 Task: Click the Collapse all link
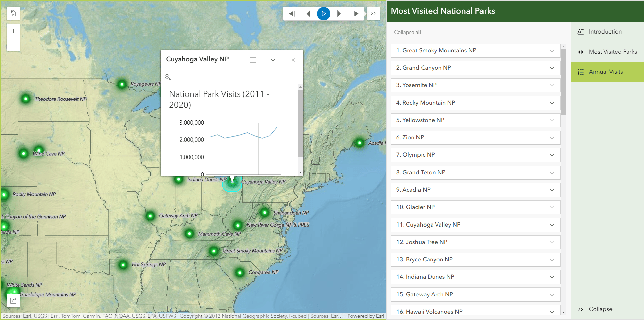(x=407, y=32)
